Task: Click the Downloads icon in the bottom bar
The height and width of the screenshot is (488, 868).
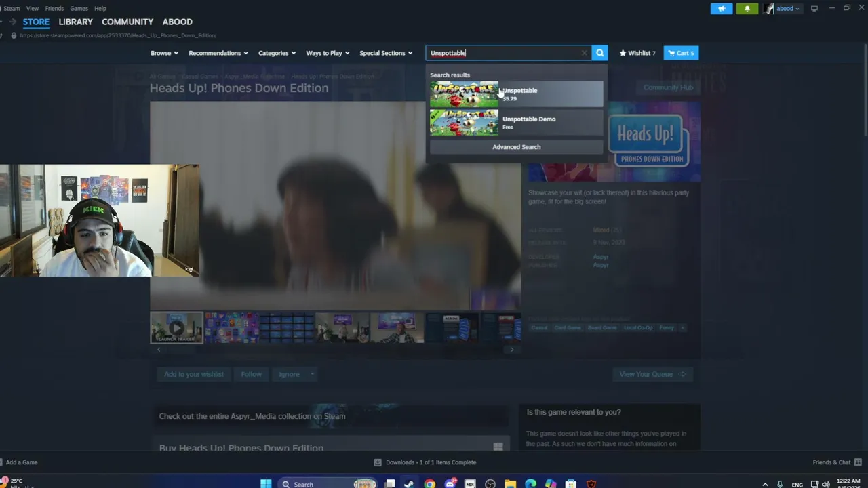Action: point(378,462)
